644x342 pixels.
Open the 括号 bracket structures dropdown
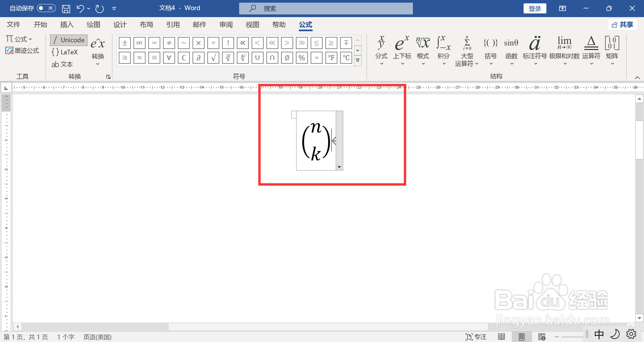tap(490, 50)
